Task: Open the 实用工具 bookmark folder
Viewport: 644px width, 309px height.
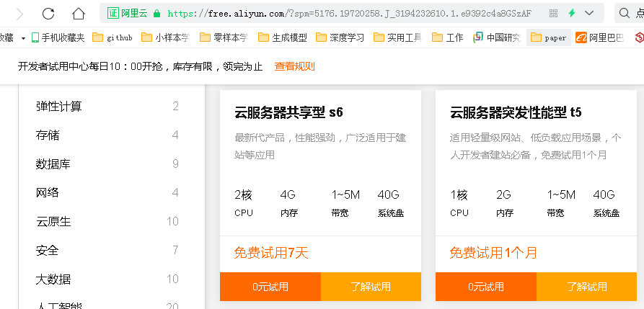Action: tap(398, 37)
